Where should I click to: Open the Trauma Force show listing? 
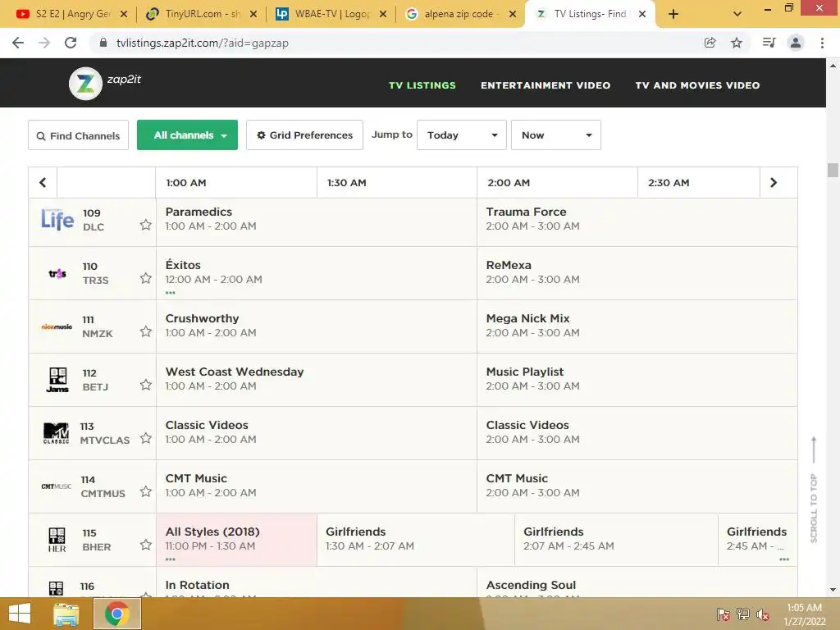(637, 222)
